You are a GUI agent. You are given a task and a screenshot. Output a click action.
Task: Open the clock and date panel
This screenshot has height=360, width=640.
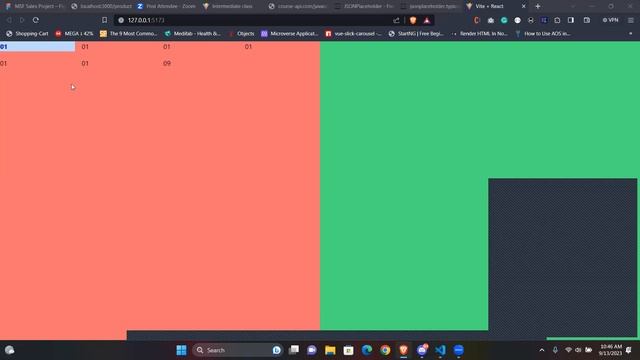(x=611, y=350)
